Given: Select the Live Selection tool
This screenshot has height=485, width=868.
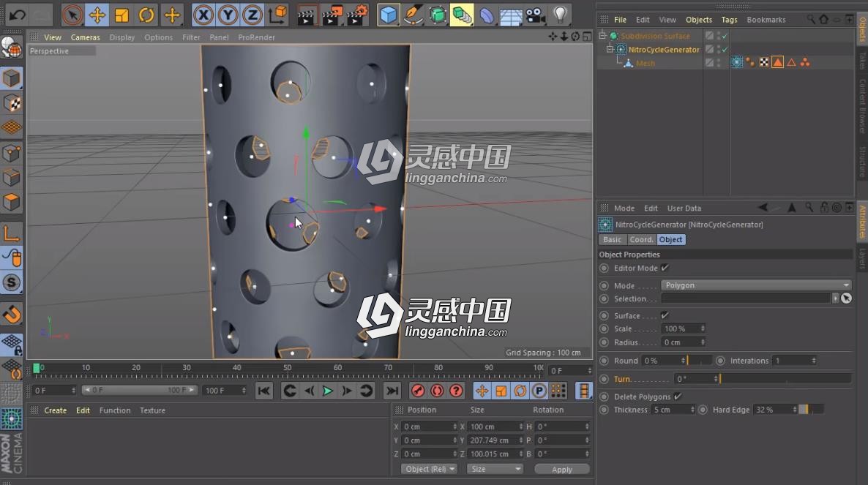Looking at the screenshot, I should (72, 15).
